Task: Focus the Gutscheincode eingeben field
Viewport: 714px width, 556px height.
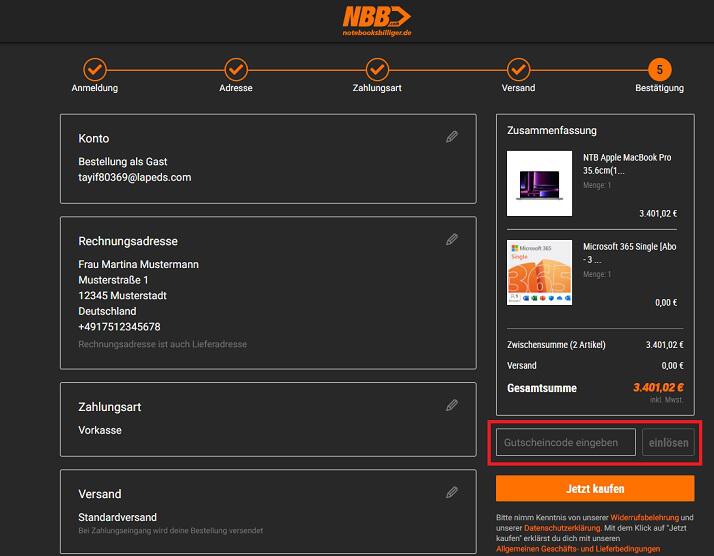Action: tap(566, 442)
